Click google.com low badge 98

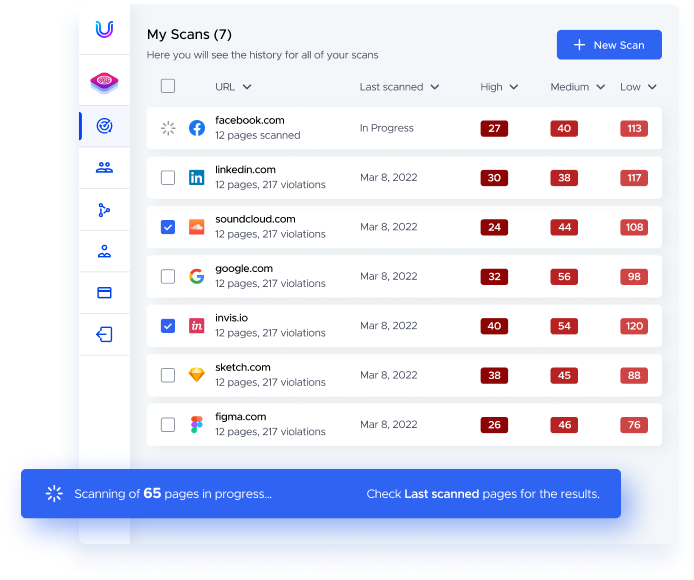click(x=634, y=276)
